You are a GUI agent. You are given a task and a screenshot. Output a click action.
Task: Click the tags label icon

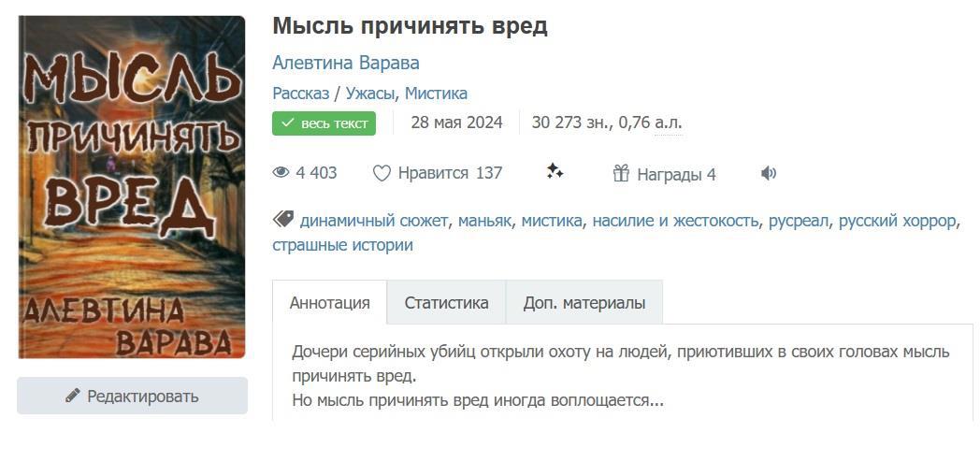tap(282, 220)
